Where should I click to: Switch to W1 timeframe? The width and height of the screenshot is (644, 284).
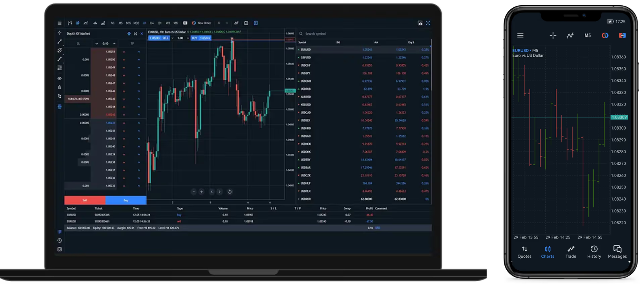click(167, 23)
